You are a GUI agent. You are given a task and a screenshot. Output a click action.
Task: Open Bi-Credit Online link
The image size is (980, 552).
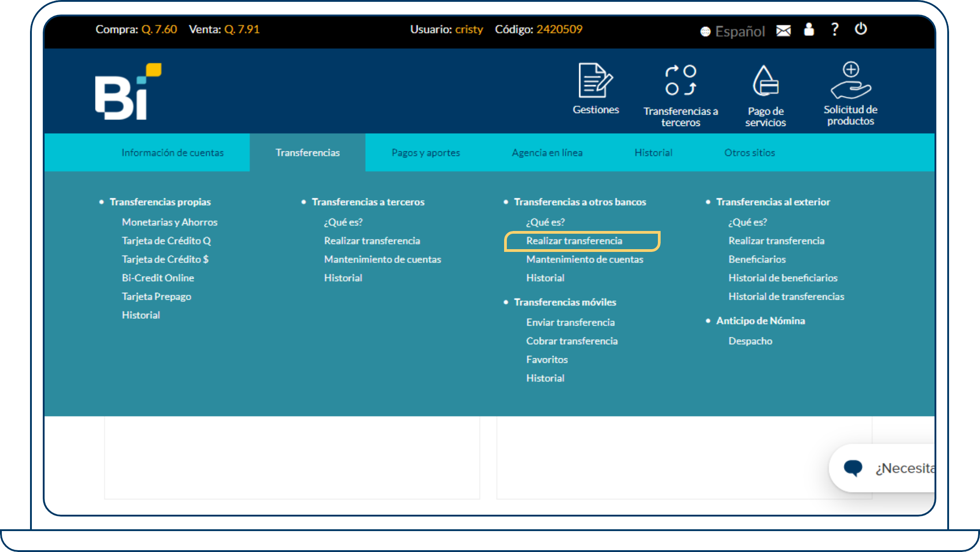[158, 278]
